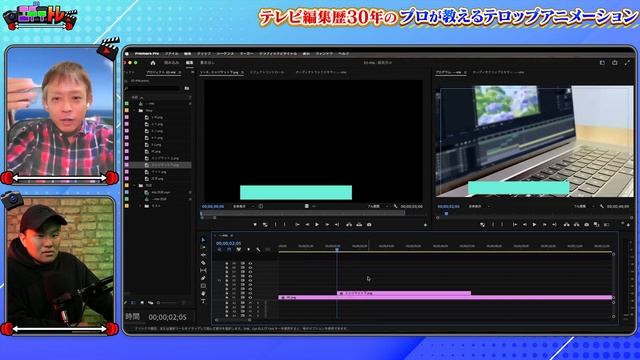This screenshot has height=360, width=640.
Task: Click pink label swatch of selected エンドマット下.jpg
Action: click(127, 165)
